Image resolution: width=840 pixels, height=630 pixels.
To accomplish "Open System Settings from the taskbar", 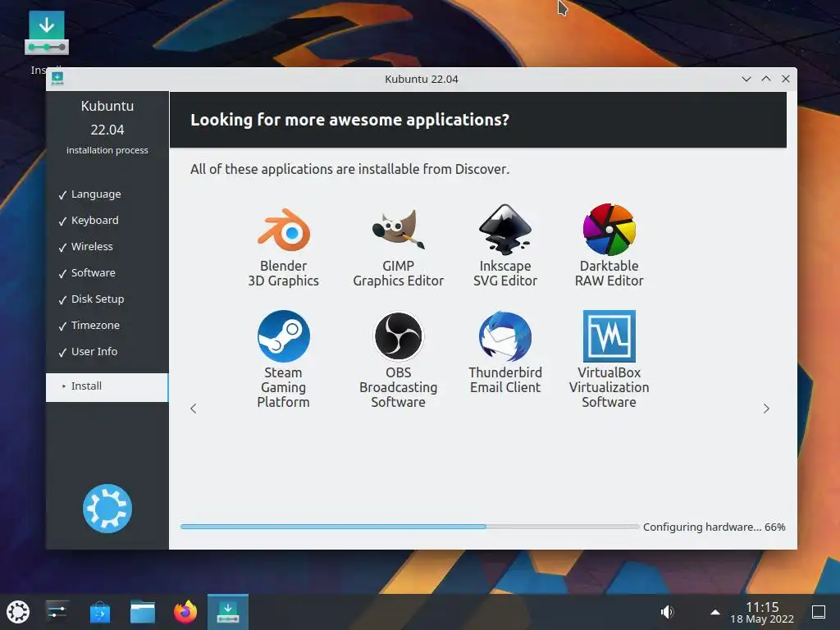I will 57,612.
